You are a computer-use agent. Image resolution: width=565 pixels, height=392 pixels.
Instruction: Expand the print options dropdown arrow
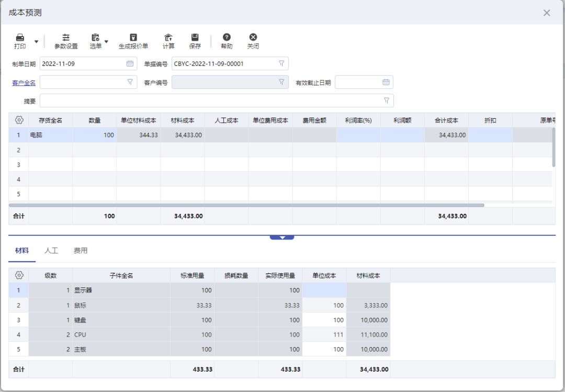(36, 41)
